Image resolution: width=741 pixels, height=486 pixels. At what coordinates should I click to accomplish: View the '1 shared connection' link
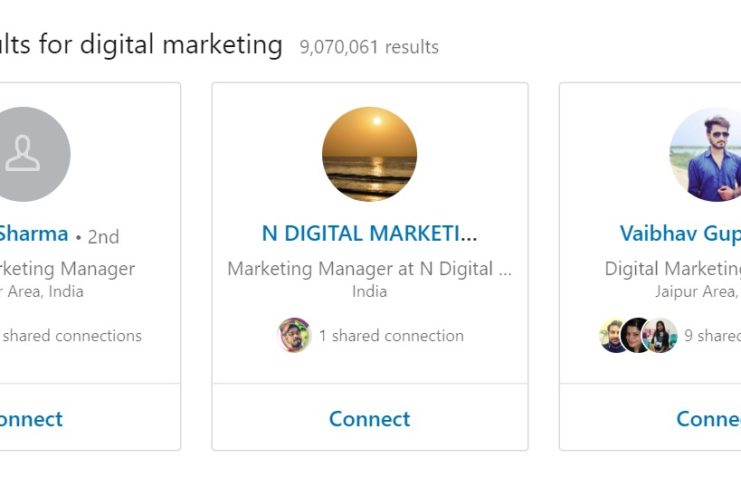coord(391,336)
